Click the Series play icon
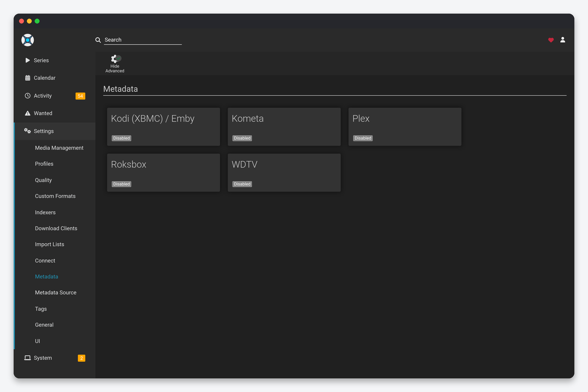Viewport: 588px width, 392px height. (x=28, y=61)
